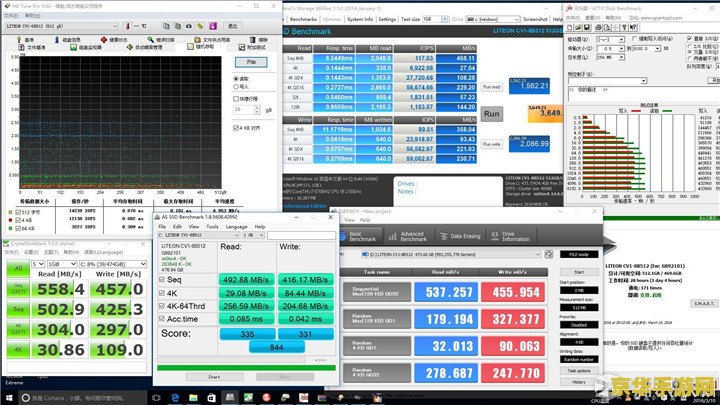Open the Tools menu in AS SSD Benchmark
Screen dimensions: 720x405
tap(212, 227)
